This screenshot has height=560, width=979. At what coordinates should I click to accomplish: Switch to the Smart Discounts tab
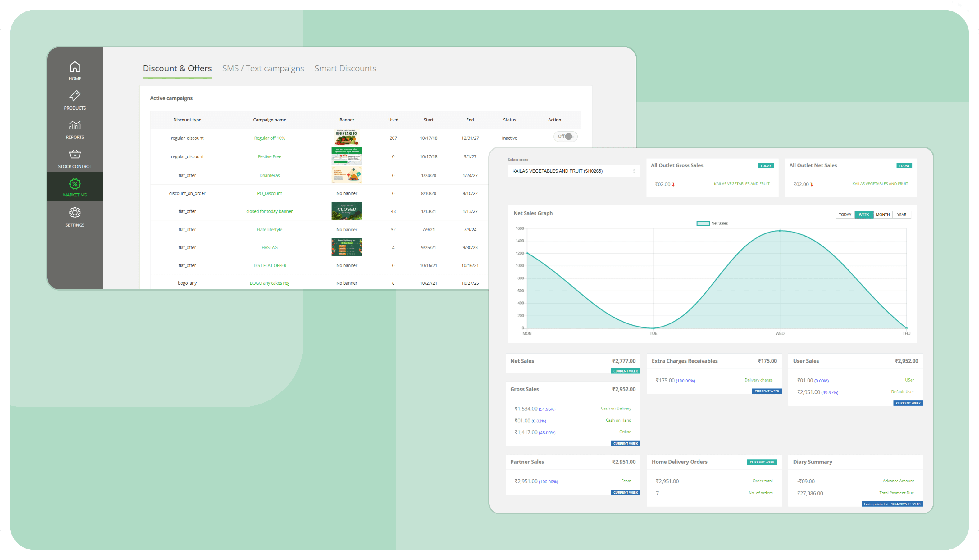(x=345, y=68)
